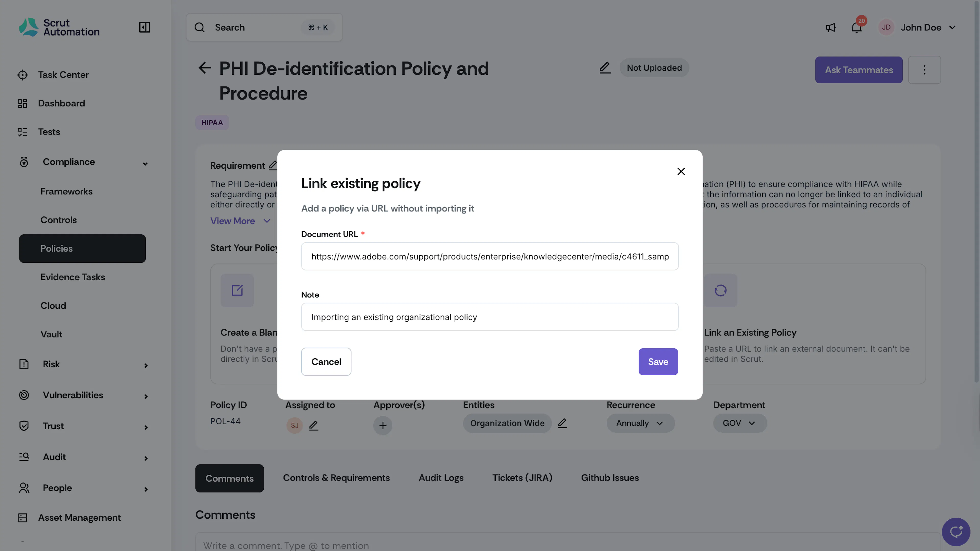Viewport: 980px width, 551px height.
Task: Edit the Organization Wide entities pencil
Action: click(562, 423)
